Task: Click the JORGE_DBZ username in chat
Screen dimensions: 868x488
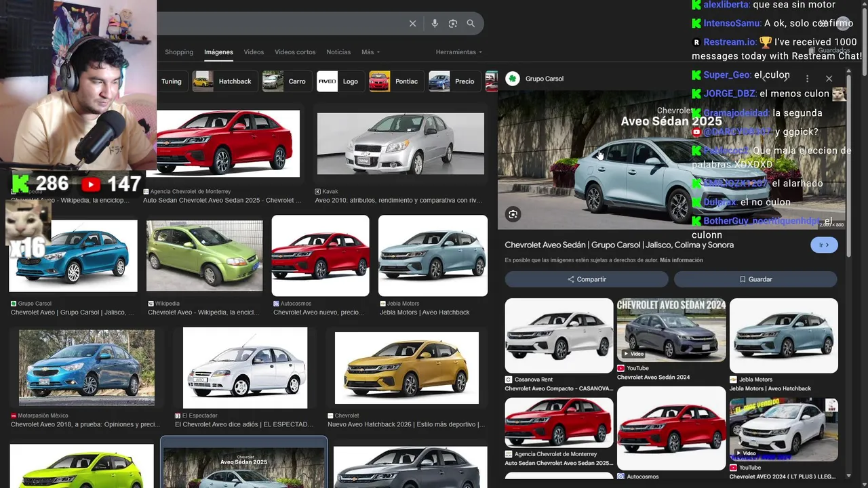Action: tap(730, 94)
